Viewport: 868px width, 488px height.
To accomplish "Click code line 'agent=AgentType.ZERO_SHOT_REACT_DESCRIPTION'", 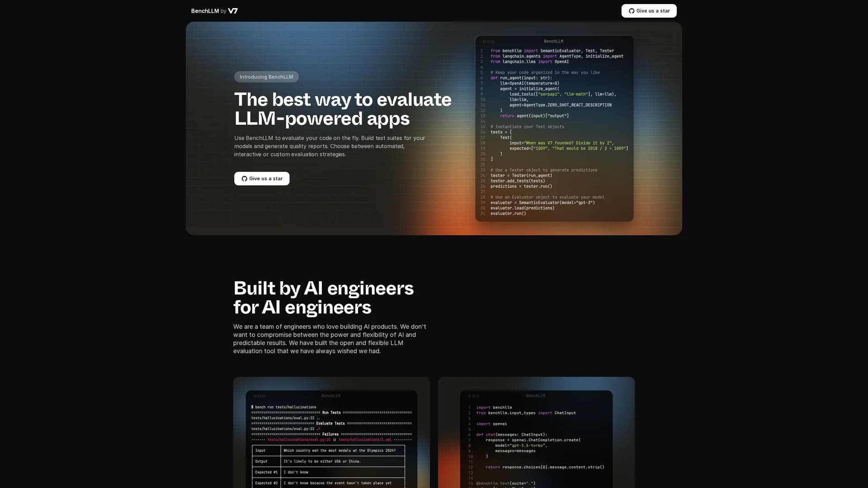I will (x=560, y=105).
